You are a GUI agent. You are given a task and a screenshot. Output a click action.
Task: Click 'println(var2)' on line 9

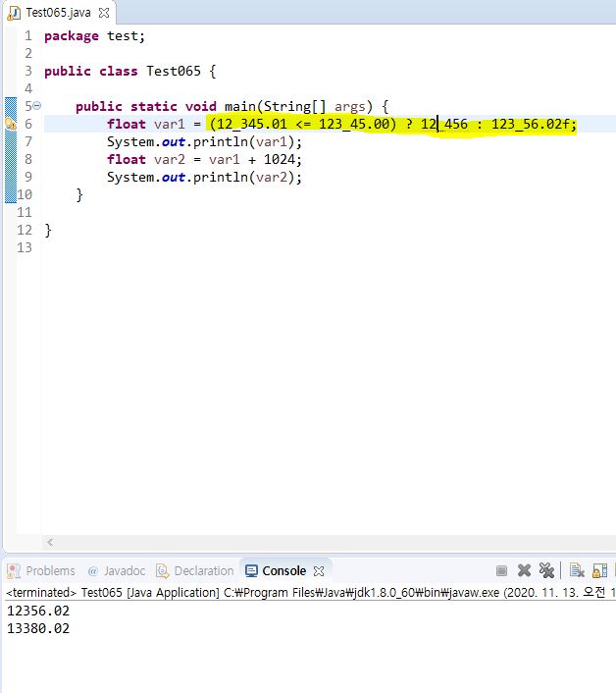pos(242,178)
